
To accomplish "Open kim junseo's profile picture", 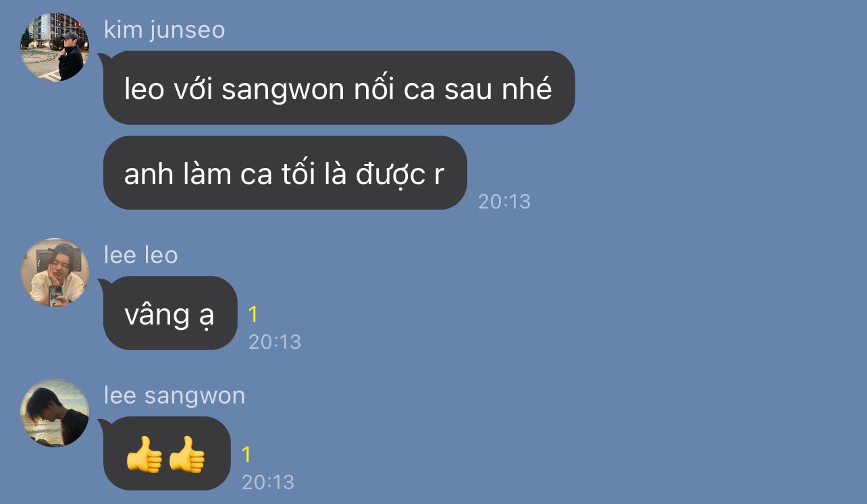I will (x=55, y=47).
